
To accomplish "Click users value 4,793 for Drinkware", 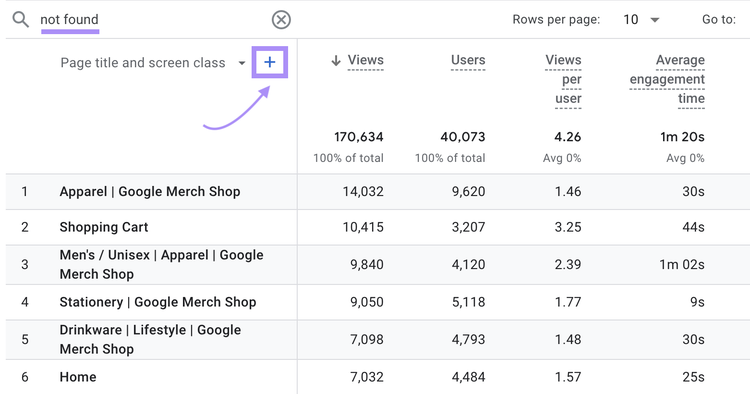I will coord(468,339).
